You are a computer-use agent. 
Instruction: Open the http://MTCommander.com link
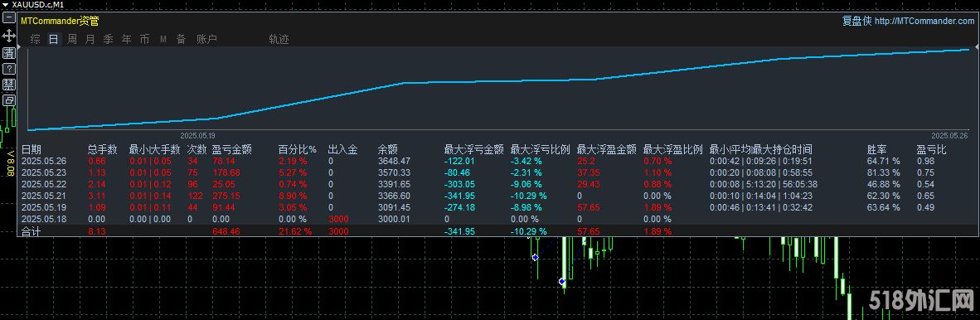tap(924, 22)
